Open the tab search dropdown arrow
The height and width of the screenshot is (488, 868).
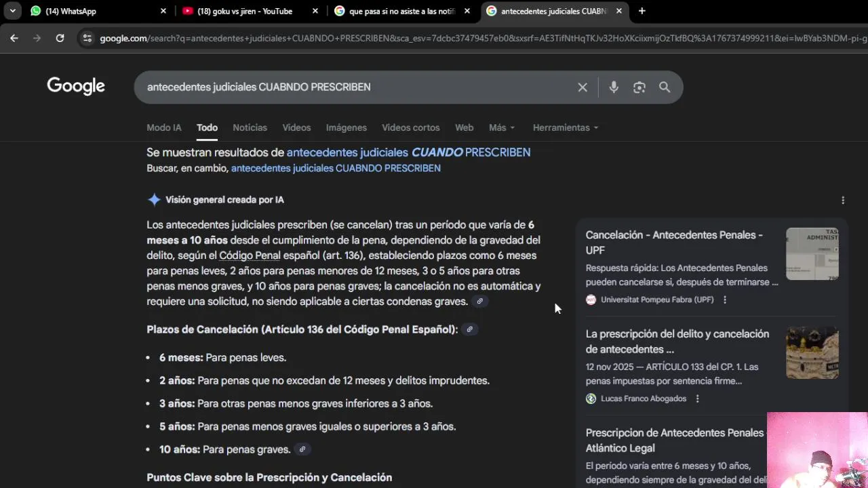click(x=12, y=11)
